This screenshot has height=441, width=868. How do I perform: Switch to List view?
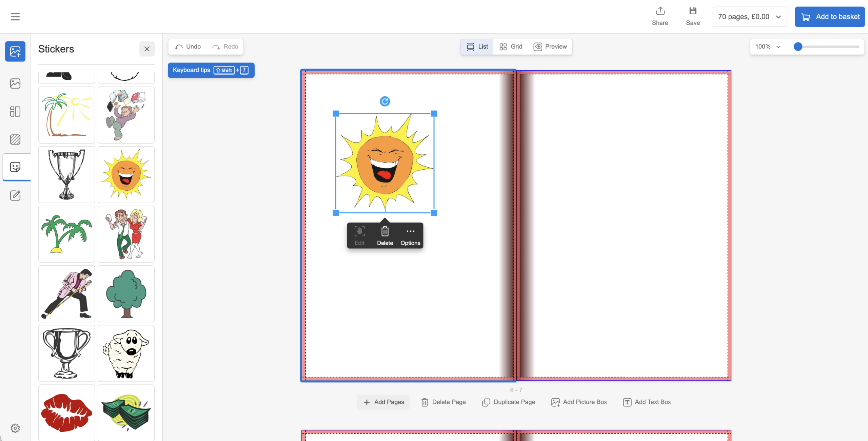click(x=477, y=47)
